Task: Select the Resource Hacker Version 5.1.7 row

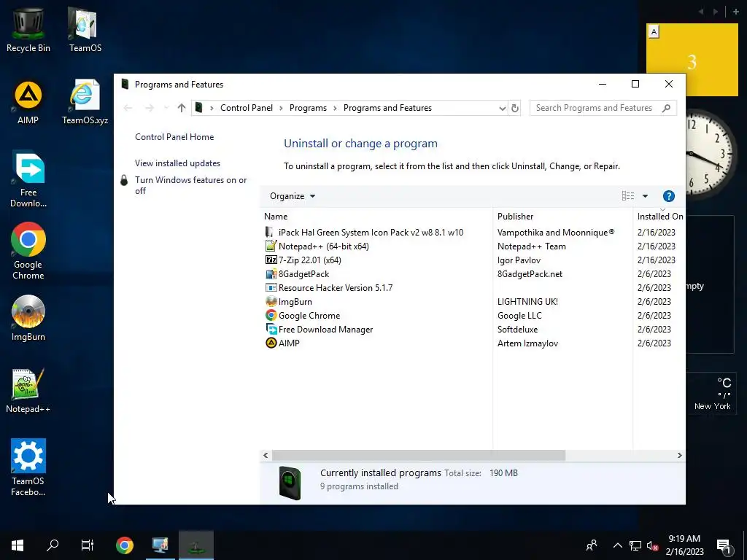Action: coord(473,287)
